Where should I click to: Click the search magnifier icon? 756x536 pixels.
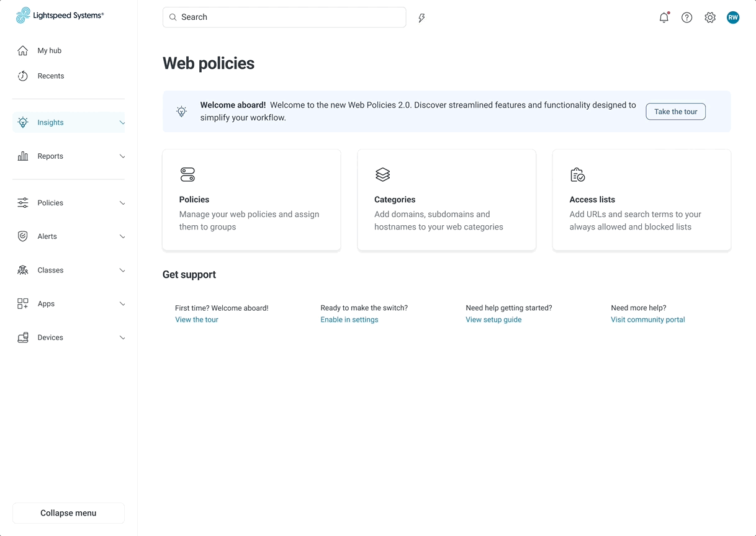click(173, 17)
